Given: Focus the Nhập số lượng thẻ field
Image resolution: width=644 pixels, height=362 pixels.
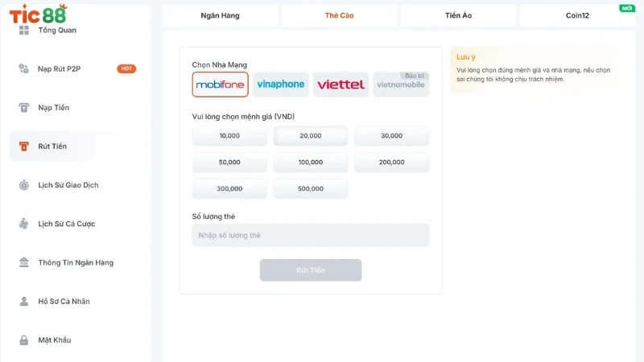Looking at the screenshot, I should click(x=311, y=235).
